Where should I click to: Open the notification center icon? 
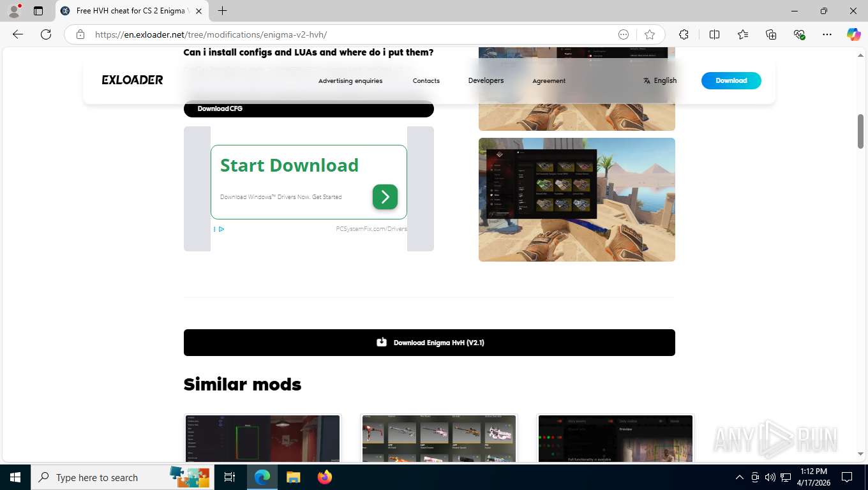[847, 477]
